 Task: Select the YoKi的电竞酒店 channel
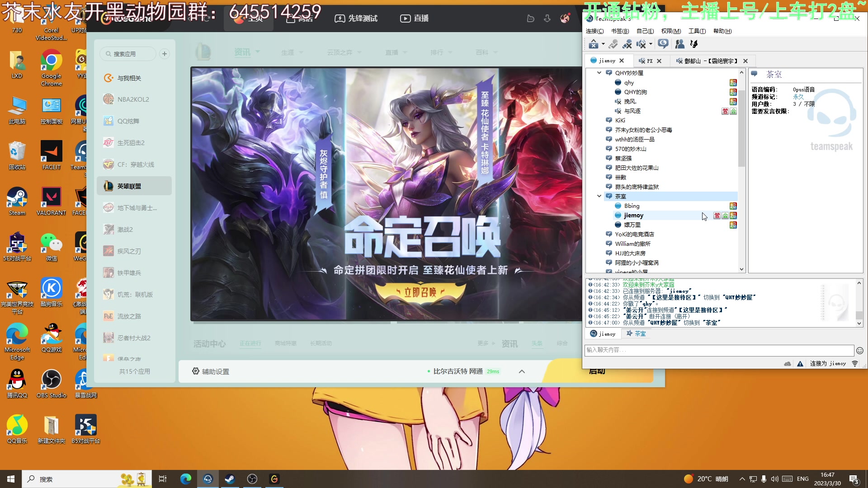click(634, 234)
